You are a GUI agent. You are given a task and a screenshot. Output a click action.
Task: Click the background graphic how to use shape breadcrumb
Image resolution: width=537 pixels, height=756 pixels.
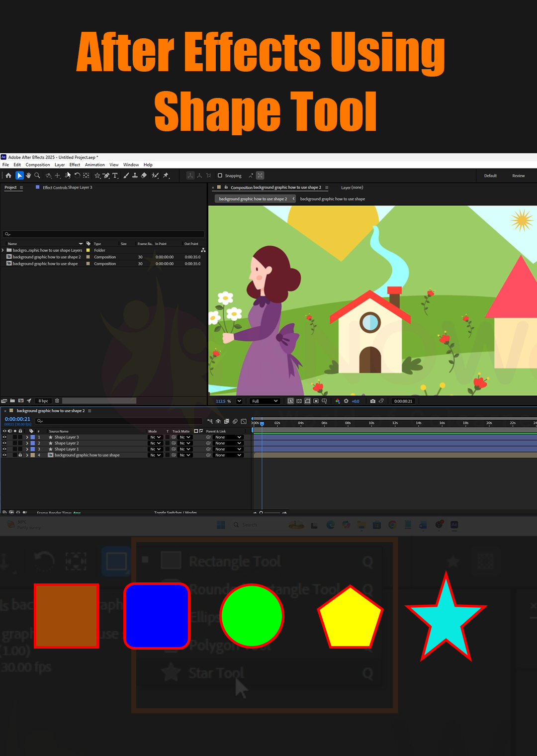pos(333,199)
